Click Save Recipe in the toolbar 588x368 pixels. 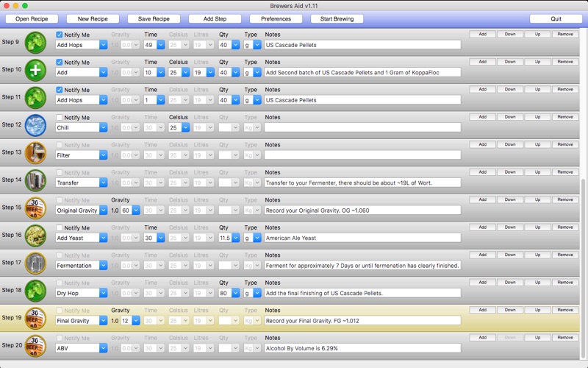tap(154, 18)
